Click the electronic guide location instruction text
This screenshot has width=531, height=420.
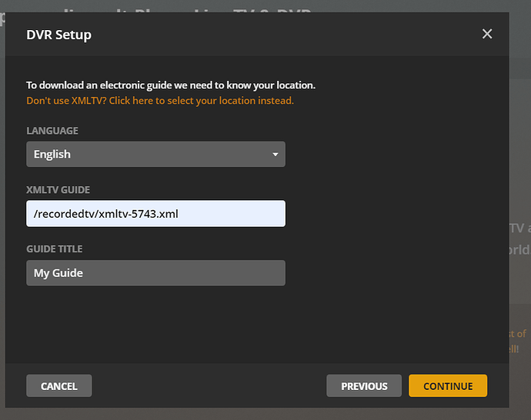point(171,85)
